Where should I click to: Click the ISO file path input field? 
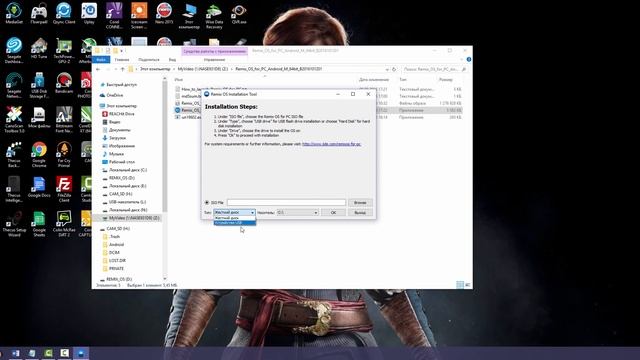286,202
